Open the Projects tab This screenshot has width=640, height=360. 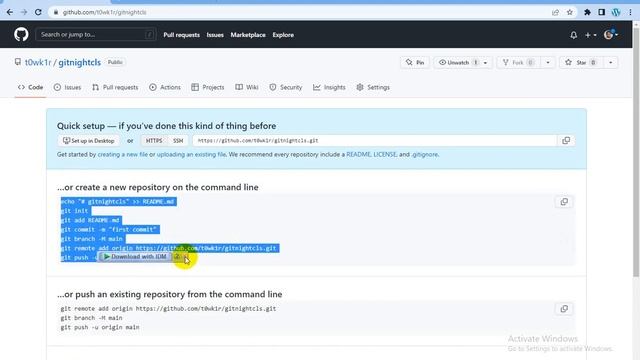(208, 87)
